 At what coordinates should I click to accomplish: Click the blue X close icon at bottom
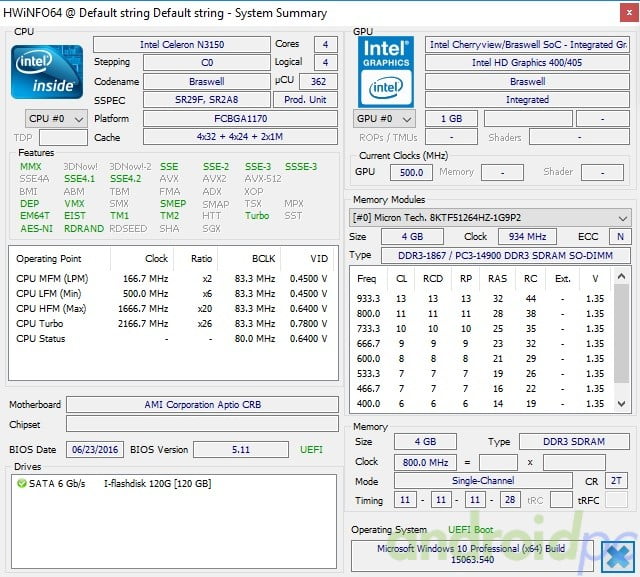point(618,557)
